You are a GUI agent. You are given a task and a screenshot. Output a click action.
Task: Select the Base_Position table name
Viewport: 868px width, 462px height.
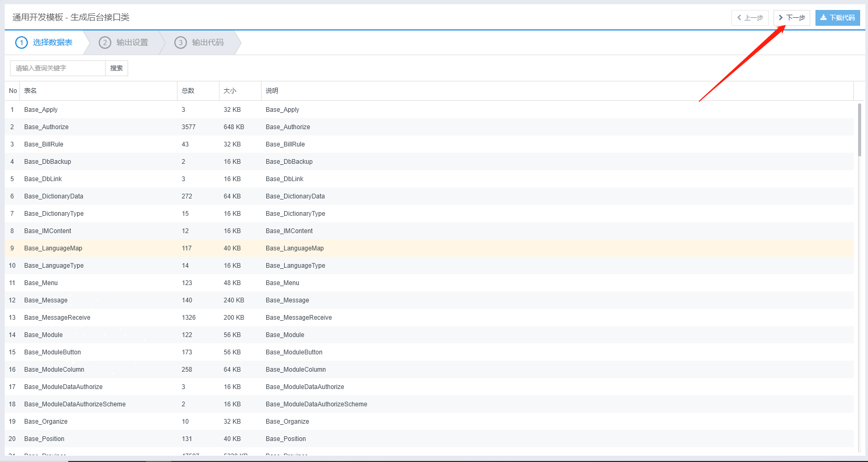(x=44, y=439)
